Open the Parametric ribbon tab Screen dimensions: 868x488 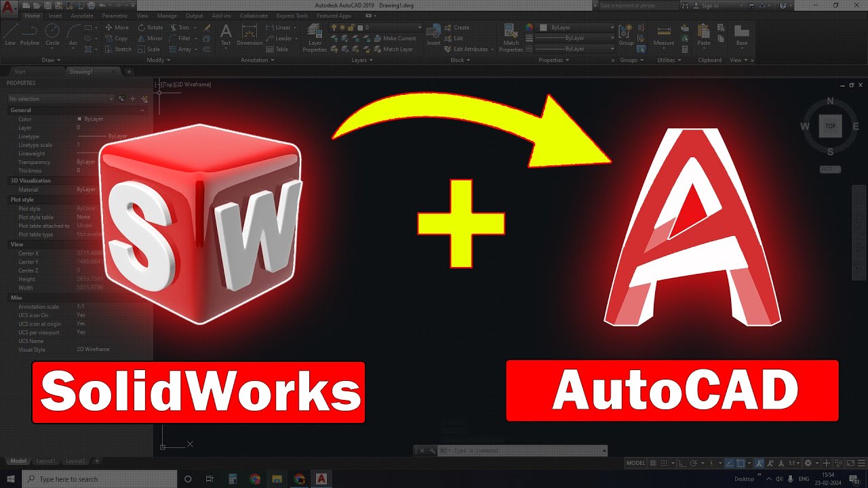116,16
